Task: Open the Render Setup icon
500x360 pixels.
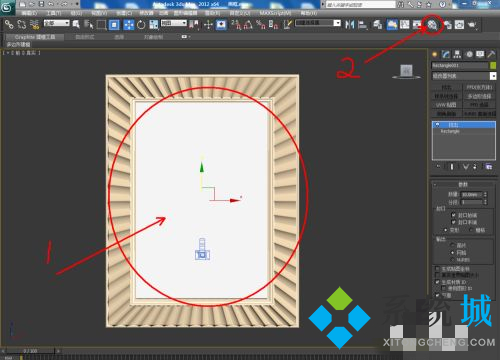Action: point(447,25)
